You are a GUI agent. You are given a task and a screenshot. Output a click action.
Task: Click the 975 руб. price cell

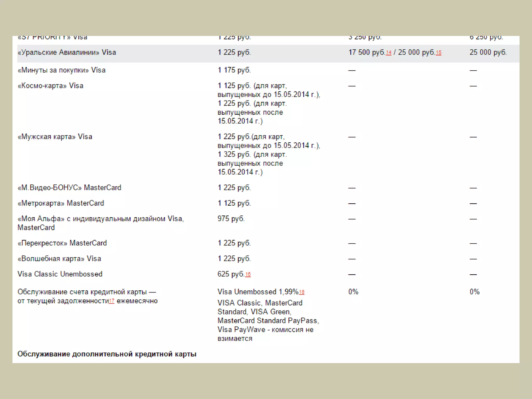coord(231,219)
